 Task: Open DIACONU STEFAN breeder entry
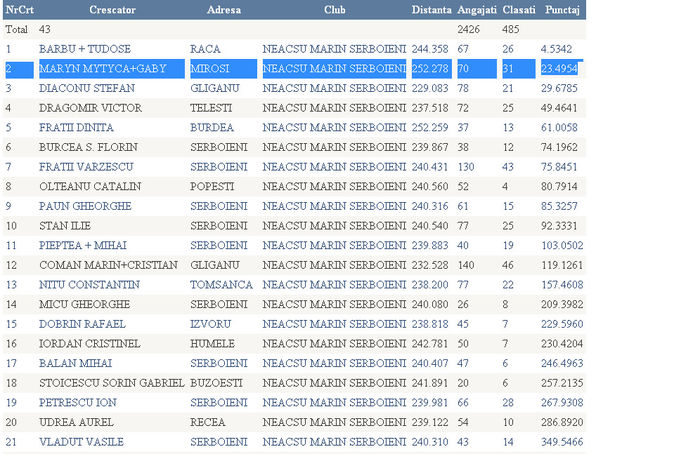click(x=85, y=88)
